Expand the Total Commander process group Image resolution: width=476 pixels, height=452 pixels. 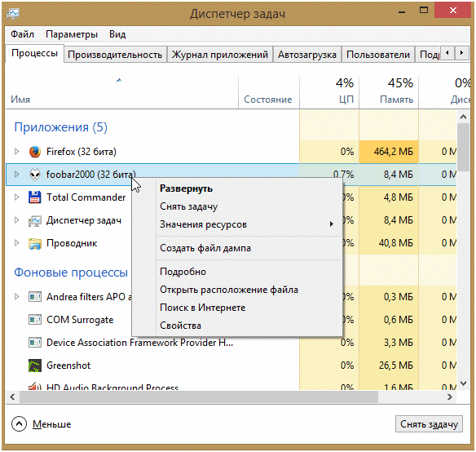[16, 197]
